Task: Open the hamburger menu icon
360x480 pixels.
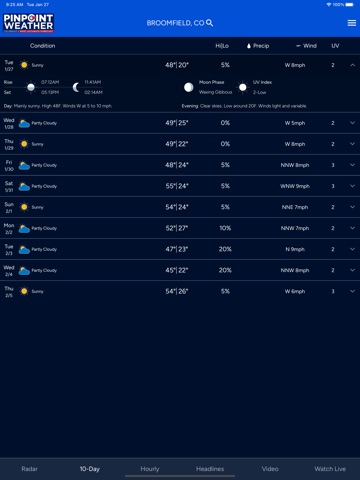Action: 352,23
